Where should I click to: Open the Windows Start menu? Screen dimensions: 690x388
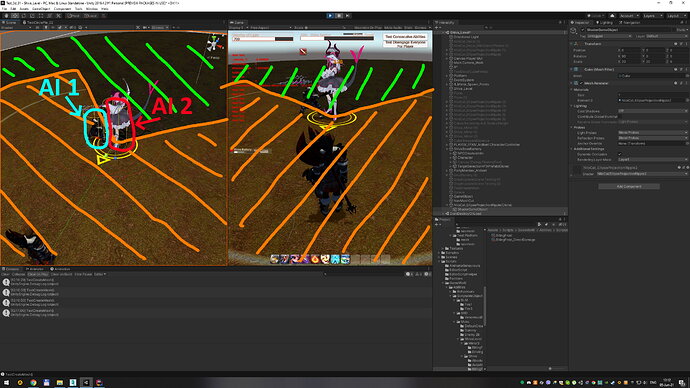click(x=6, y=382)
